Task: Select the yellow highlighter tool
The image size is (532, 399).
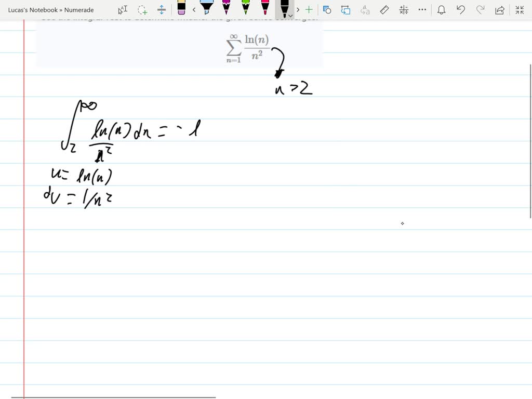Action: [x=207, y=9]
